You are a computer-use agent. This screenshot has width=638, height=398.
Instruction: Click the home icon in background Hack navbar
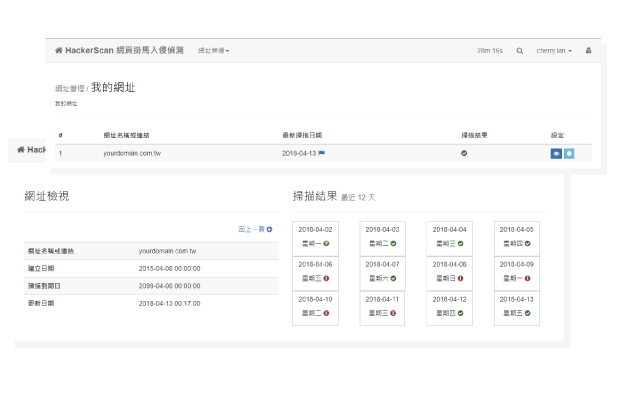pos(21,149)
